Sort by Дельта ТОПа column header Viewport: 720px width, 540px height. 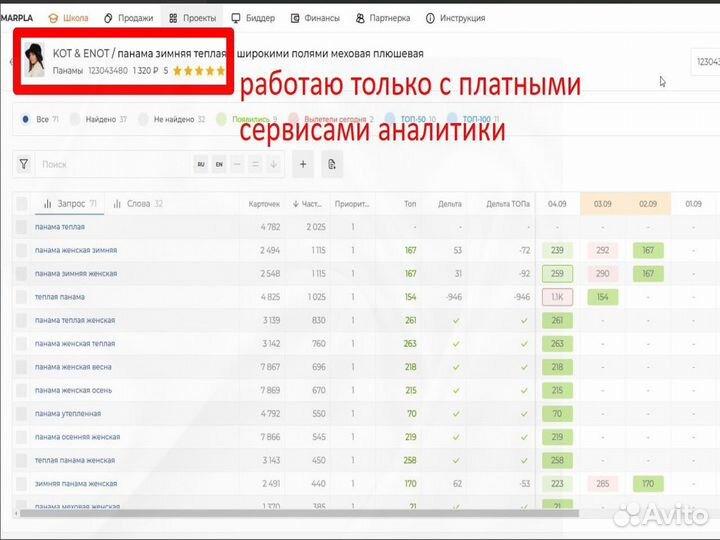coord(508,204)
